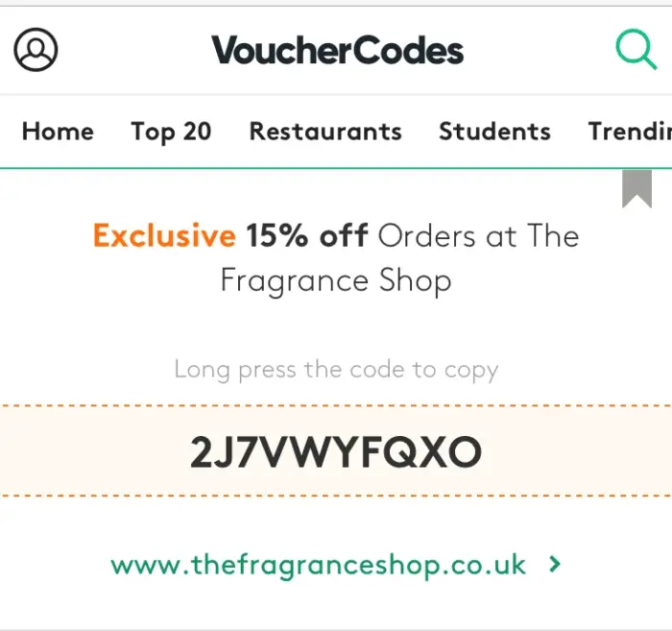Open the user account profile icon
This screenshot has height=631, width=672.
tap(36, 49)
